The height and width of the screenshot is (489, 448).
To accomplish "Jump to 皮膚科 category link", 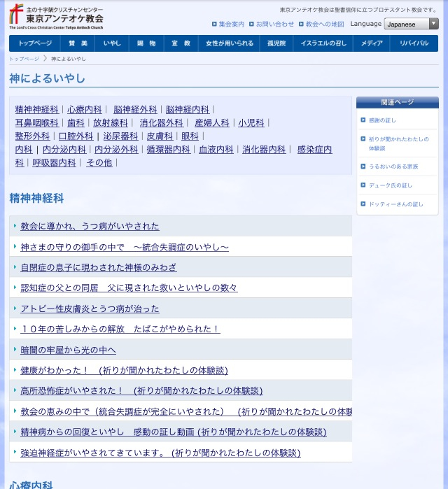I will tap(160, 136).
